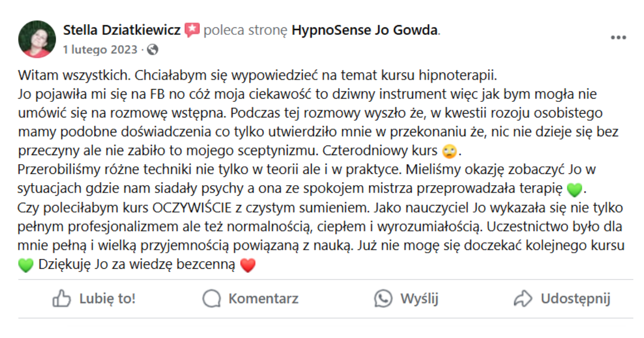The image size is (644, 338).
Task: Open the HypnoSense Jo Gowda page link
Action: (365, 31)
